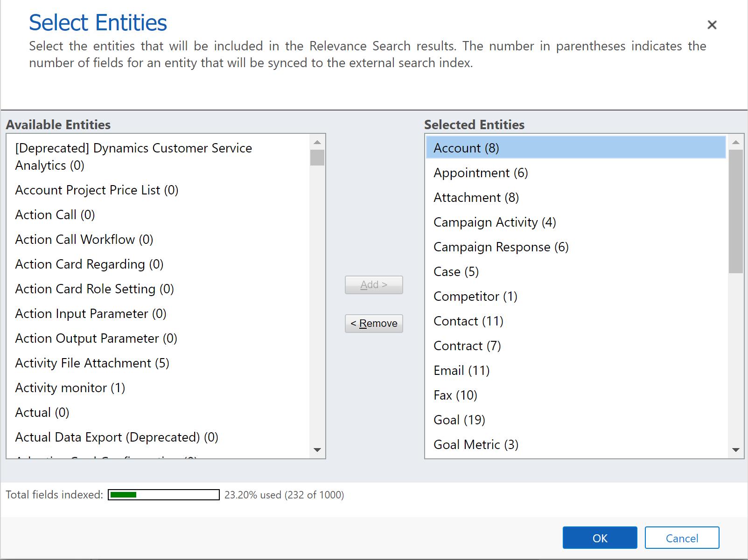The height and width of the screenshot is (560, 748).
Task: Select Action Output Parameter (0) entity
Action: pos(158,338)
